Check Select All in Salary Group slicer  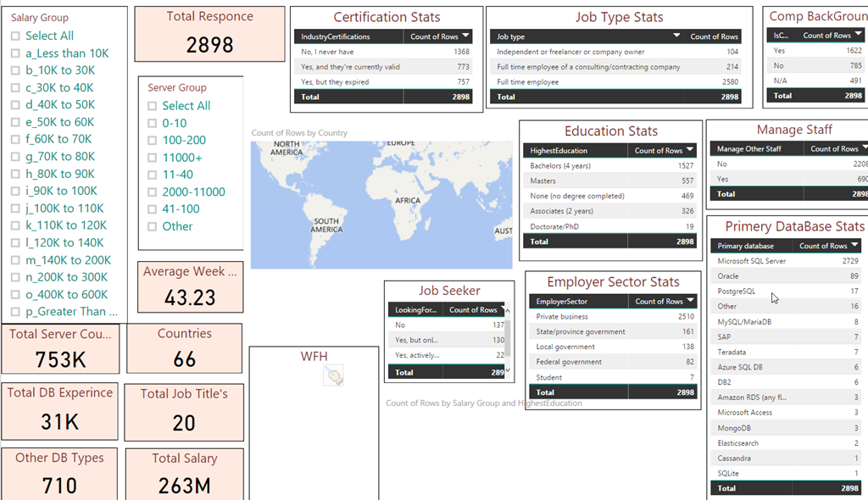click(15, 36)
